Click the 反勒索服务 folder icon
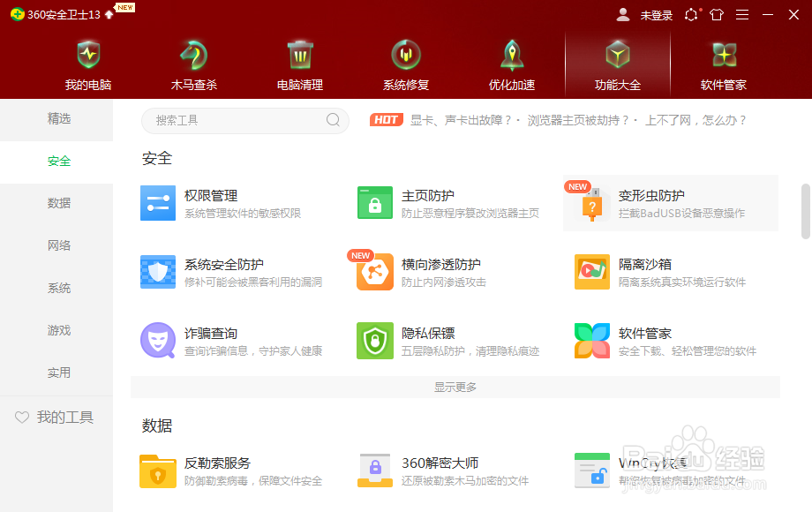Viewport: 812px width, 512px height. pos(158,471)
